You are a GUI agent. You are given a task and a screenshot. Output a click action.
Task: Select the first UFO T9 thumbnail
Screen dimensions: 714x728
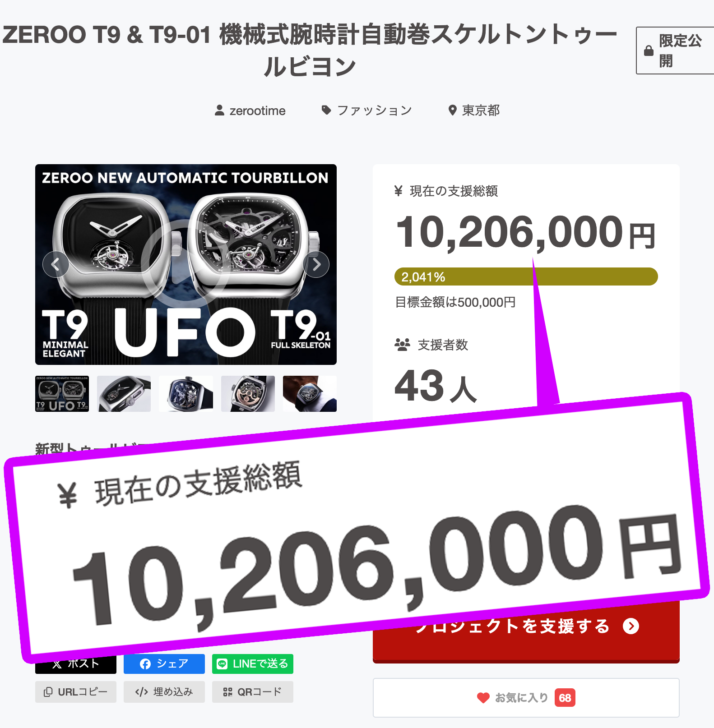point(62,394)
